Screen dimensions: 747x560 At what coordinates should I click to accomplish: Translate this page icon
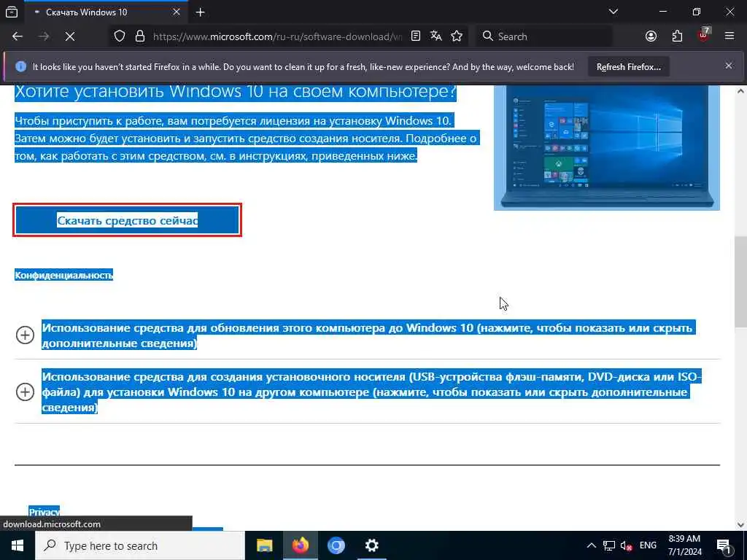[x=436, y=36]
